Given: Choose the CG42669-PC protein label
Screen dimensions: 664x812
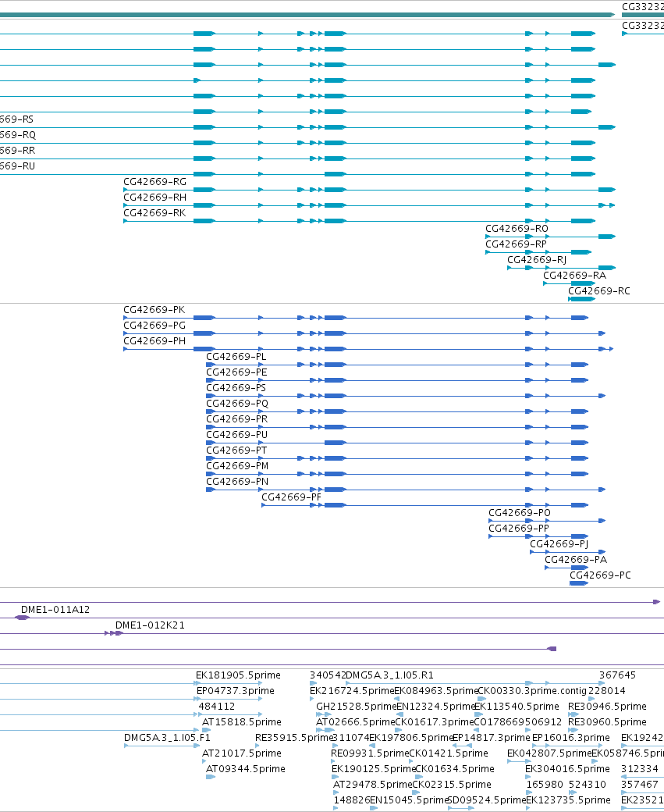Looking at the screenshot, I should 600,575.
